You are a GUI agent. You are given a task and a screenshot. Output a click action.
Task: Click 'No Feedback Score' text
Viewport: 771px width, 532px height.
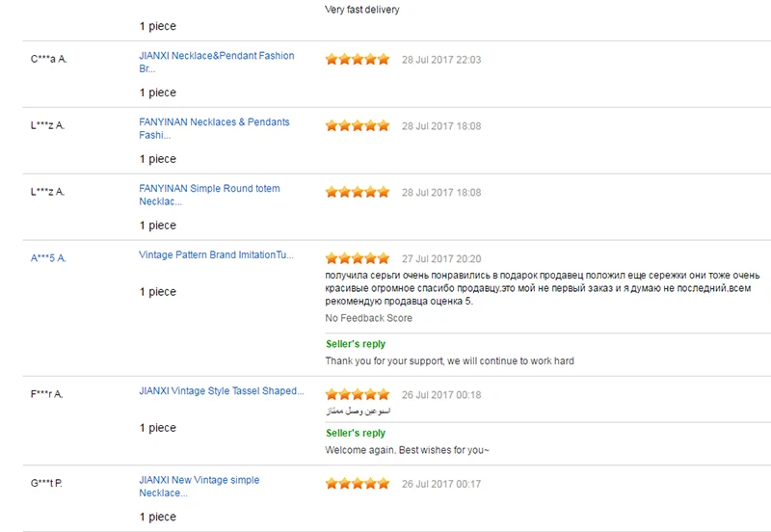click(368, 318)
